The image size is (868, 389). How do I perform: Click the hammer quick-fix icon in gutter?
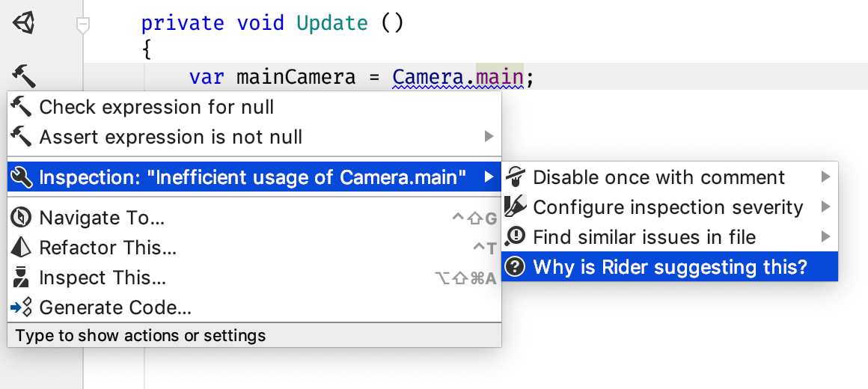point(23,76)
